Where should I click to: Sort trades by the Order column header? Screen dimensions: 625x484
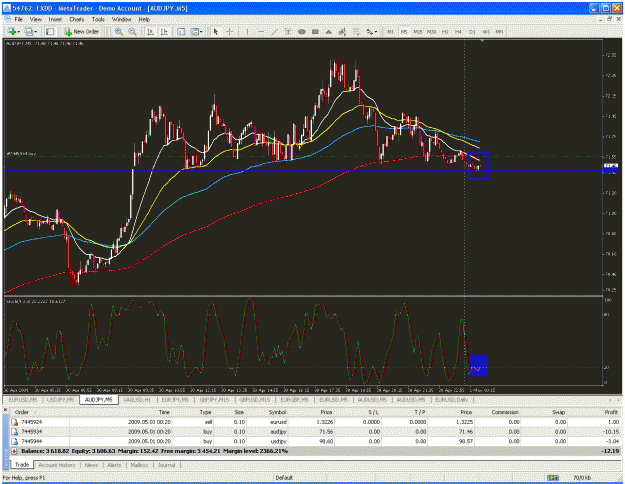[x=22, y=412]
